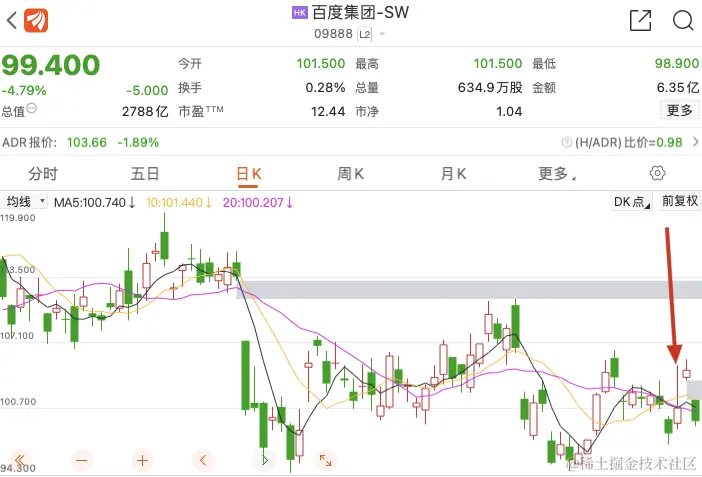Tap the 换手 value 0.28%
This screenshot has width=702, height=477.
pyautogui.click(x=325, y=87)
